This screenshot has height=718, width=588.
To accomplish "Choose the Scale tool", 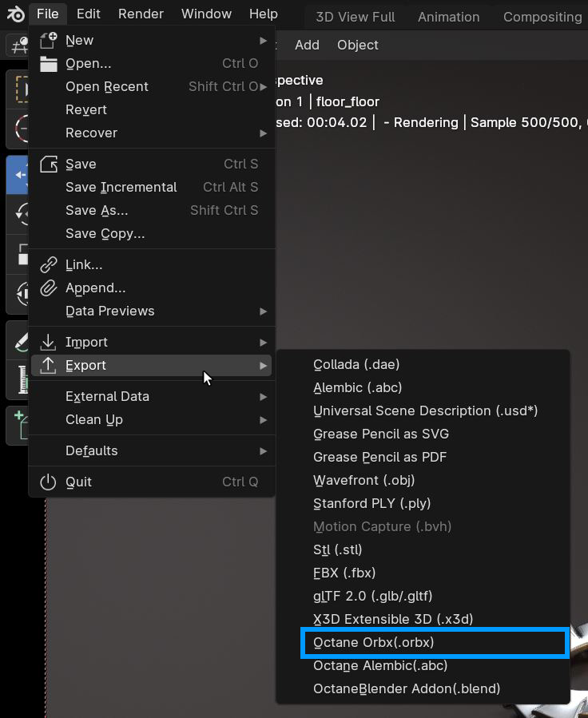I will point(19,254).
